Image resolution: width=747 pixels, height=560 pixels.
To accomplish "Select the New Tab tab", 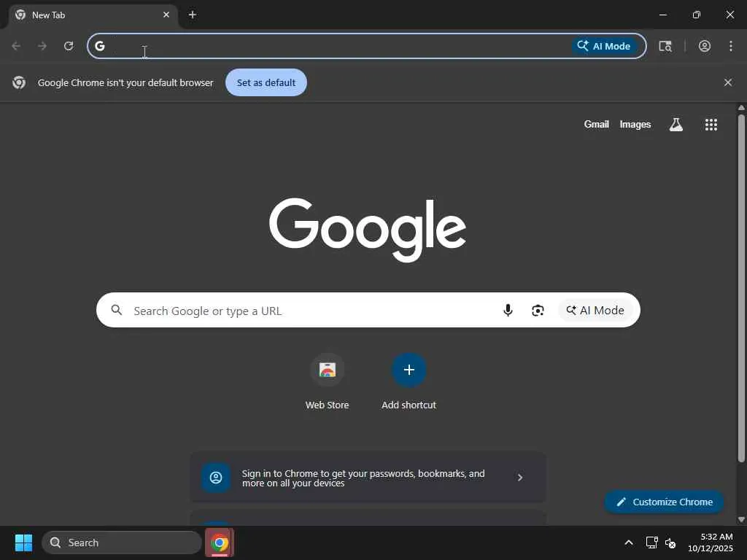I will (x=93, y=15).
